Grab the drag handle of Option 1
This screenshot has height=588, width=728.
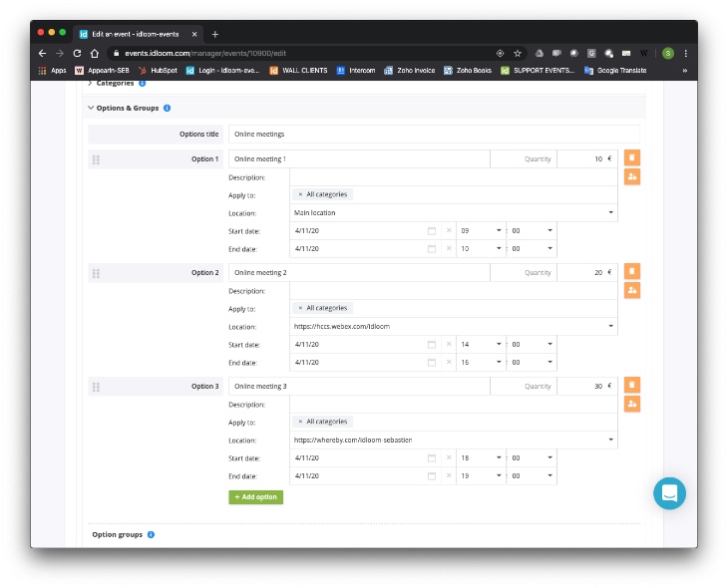pos(96,159)
